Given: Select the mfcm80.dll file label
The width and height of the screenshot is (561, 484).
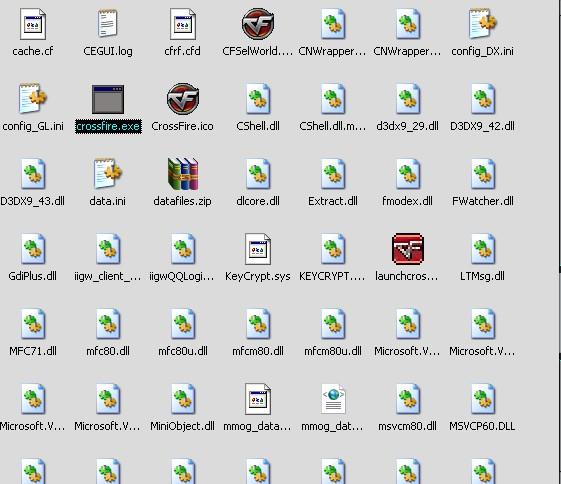Looking at the screenshot, I should point(258,351).
